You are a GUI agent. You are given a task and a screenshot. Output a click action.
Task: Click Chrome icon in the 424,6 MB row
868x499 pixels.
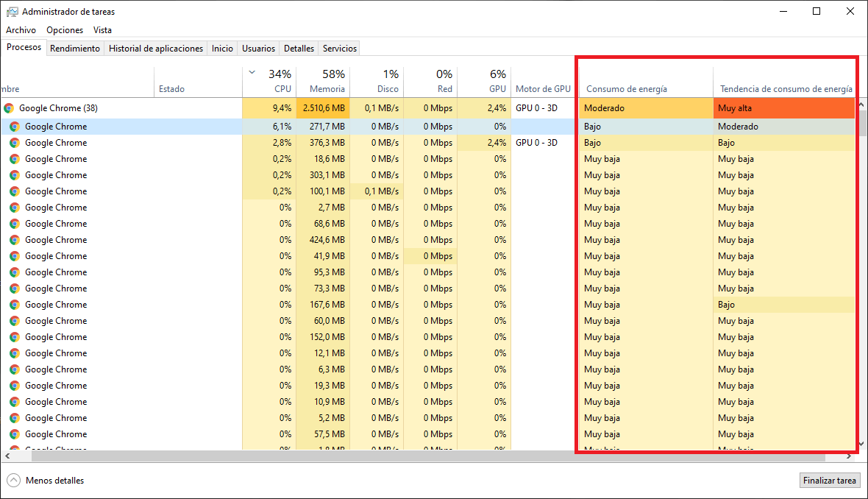(15, 240)
